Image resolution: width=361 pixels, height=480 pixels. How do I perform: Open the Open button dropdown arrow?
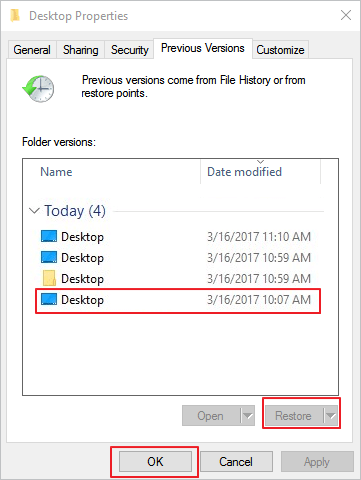247,416
